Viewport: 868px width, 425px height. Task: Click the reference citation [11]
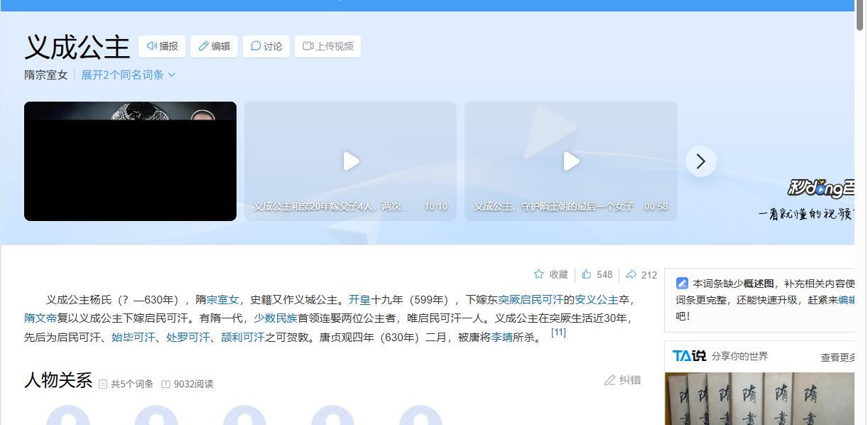coord(558,332)
